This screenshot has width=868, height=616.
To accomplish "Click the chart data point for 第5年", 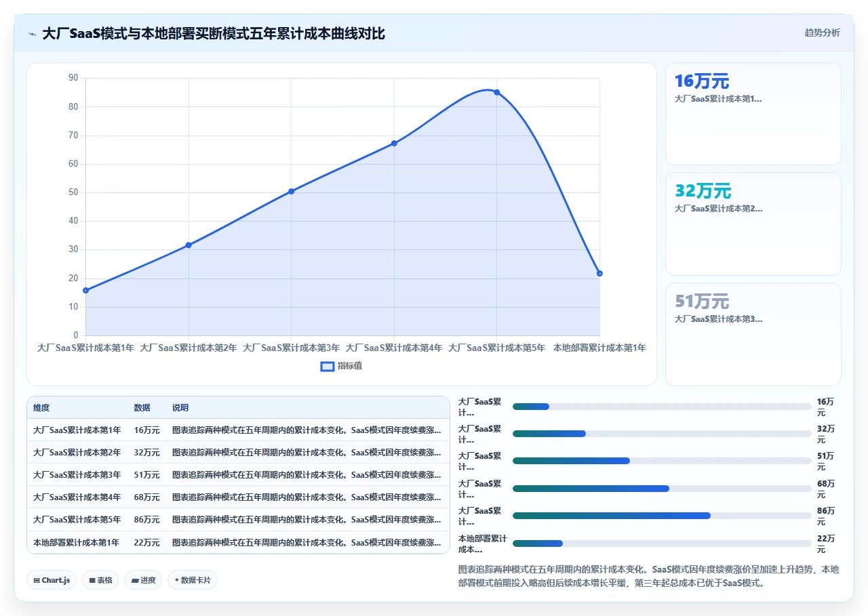I will pos(496,92).
